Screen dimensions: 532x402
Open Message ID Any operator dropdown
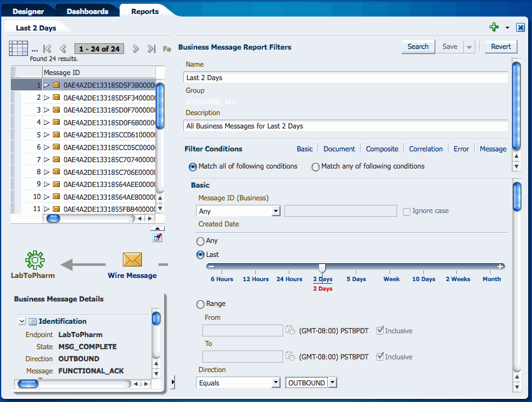click(276, 211)
